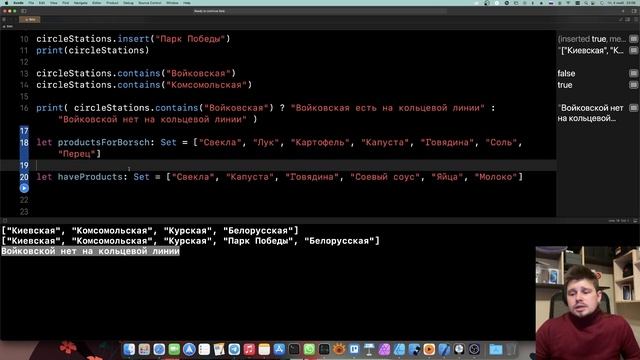The image size is (640, 360).
Task: Show quick look for the print(circleStations) result
Action: [633, 51]
